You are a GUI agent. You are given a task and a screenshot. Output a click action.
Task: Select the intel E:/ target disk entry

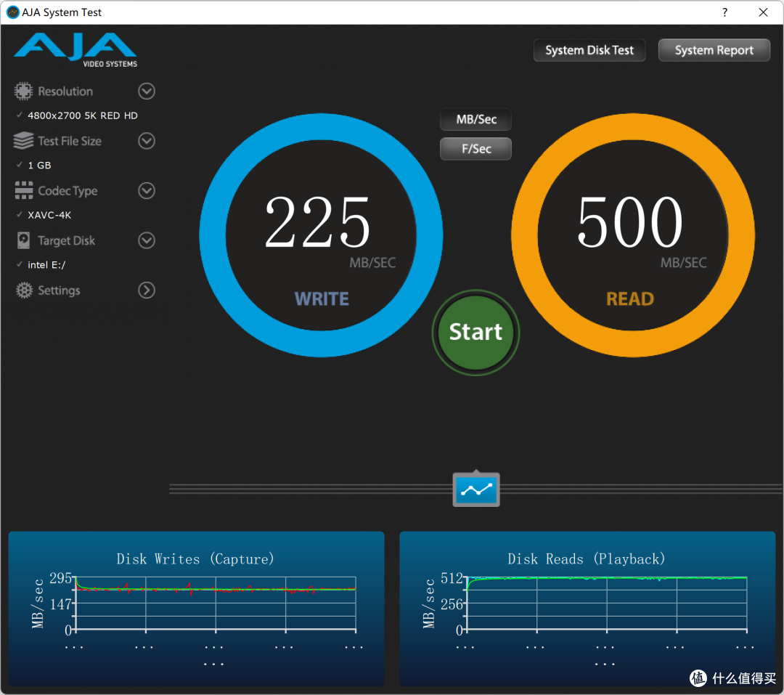point(46,264)
